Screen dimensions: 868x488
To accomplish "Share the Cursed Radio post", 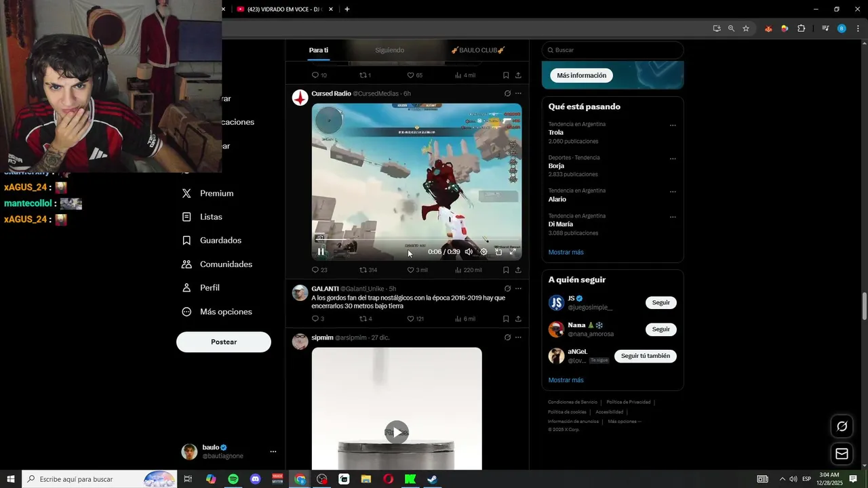I will click(518, 270).
